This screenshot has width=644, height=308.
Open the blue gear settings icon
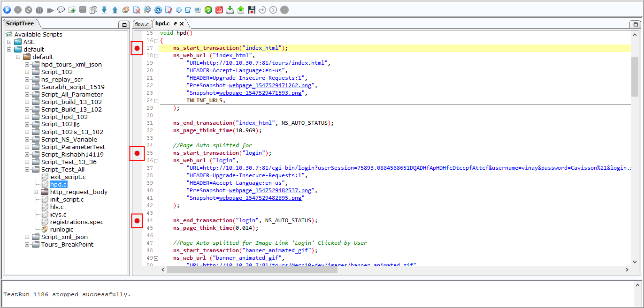[x=158, y=10]
